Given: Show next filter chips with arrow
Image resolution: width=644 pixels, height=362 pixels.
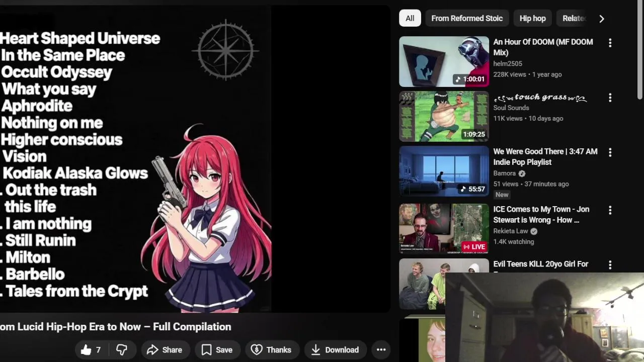Looking at the screenshot, I should tap(602, 19).
